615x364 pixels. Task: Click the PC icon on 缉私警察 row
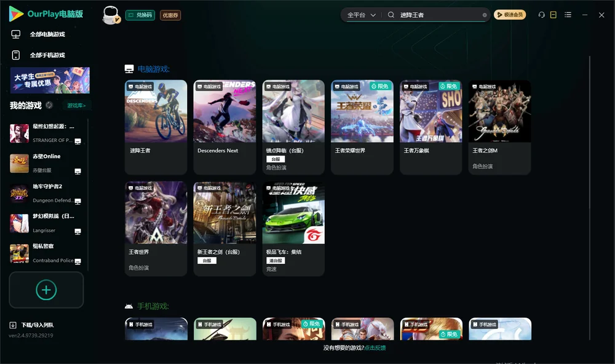coord(77,262)
